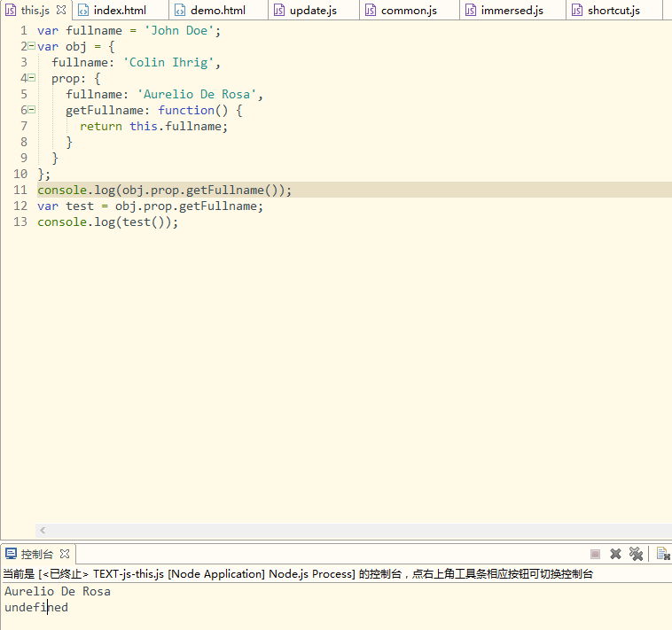Click the immersed.js file type icon
This screenshot has height=630, width=672.
pos(471,10)
